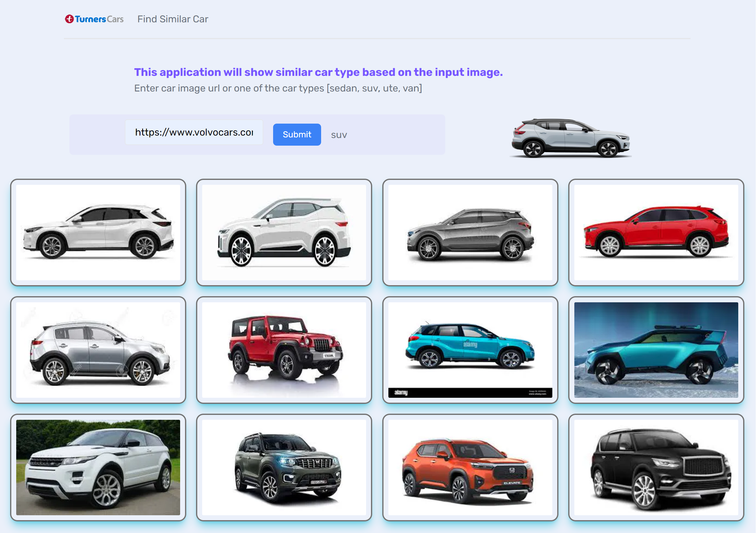
Task: Click the blue Alamy Suzuki Vitara thumbnail
Action: pos(470,350)
